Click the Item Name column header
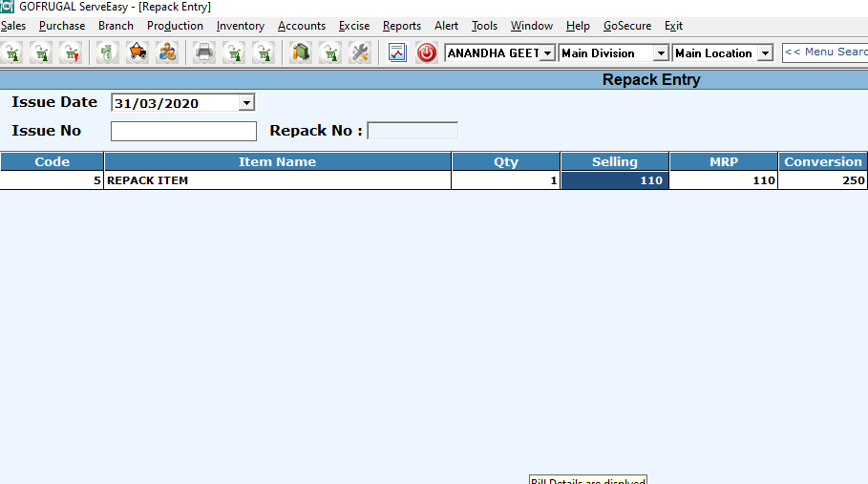 [x=277, y=161]
